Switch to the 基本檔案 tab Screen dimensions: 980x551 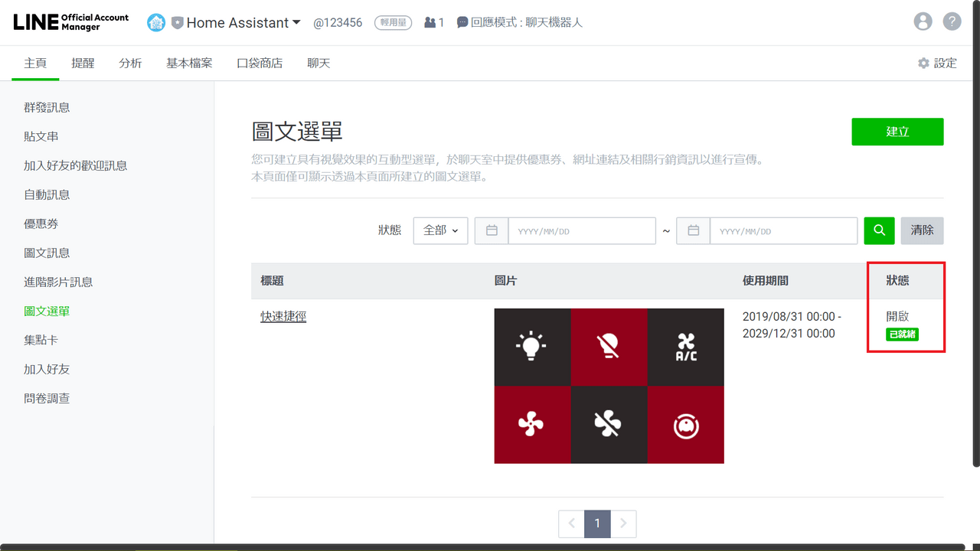[189, 63]
